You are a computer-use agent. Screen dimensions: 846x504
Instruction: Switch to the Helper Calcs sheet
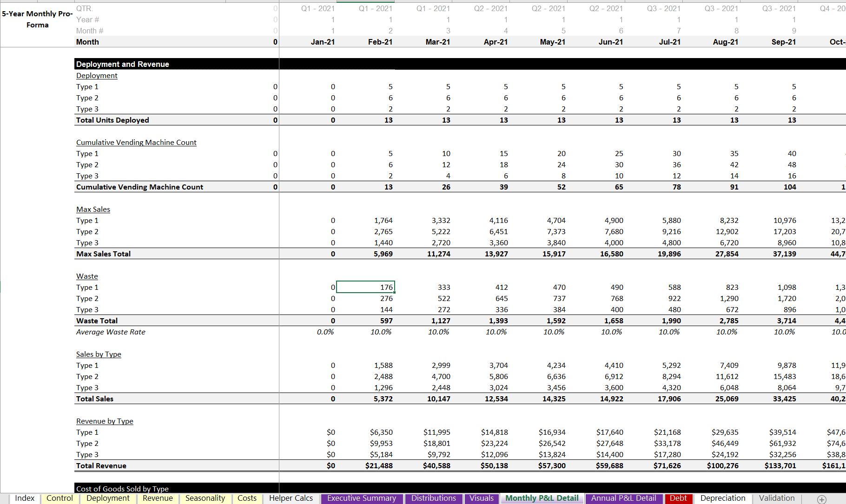291,498
